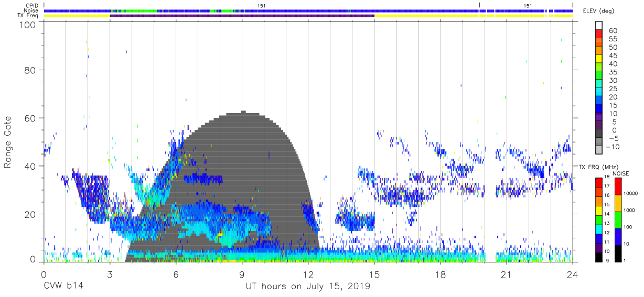The width and height of the screenshot is (644, 297).
Task: Click the '9' hour tick on UT axis
Action: click(242, 274)
